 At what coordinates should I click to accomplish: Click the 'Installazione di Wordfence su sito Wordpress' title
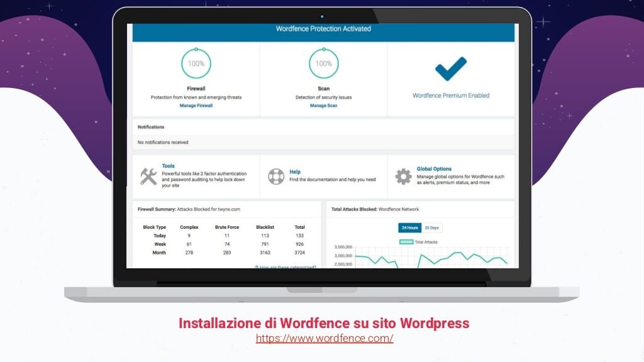pyautogui.click(x=324, y=324)
